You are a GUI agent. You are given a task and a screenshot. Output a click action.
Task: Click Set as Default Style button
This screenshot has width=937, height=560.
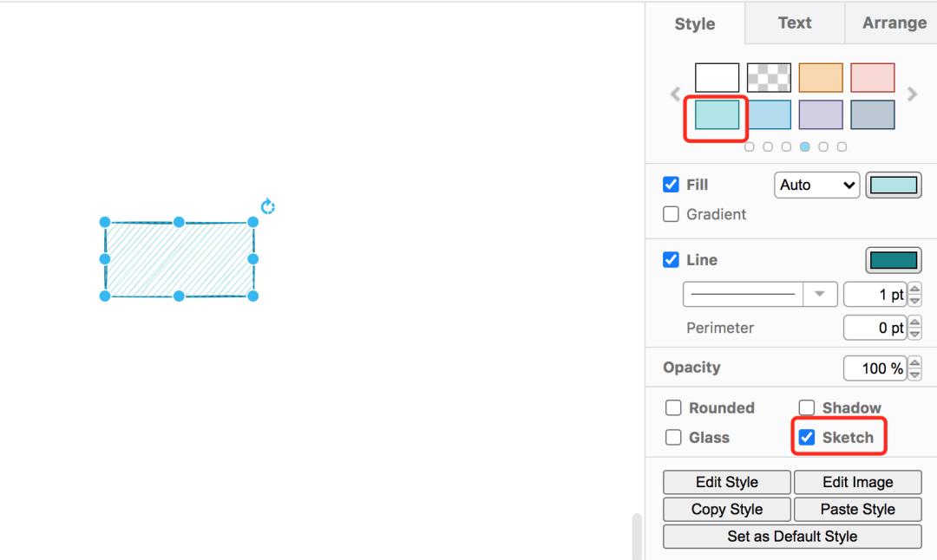point(792,537)
